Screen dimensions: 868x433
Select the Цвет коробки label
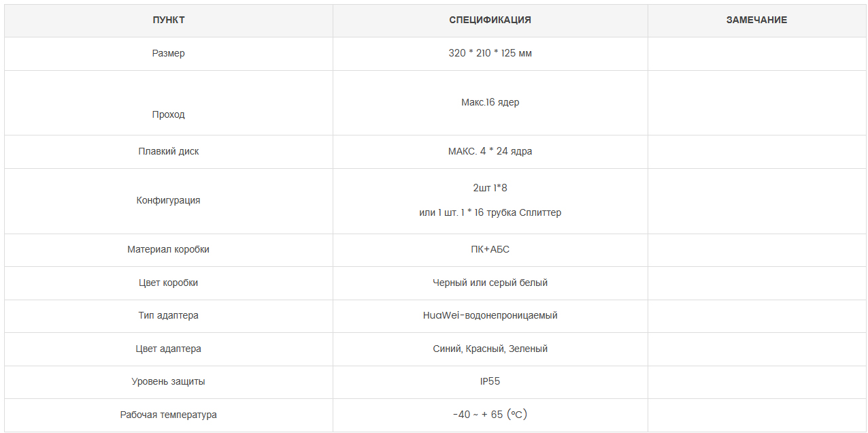tap(168, 283)
